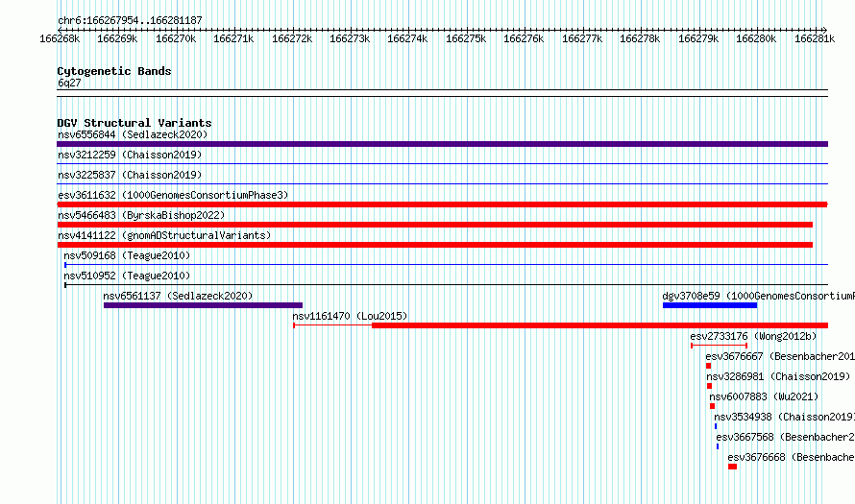Click the 166280k ruler position
Viewport: 855px width, 504px height.
(756, 38)
